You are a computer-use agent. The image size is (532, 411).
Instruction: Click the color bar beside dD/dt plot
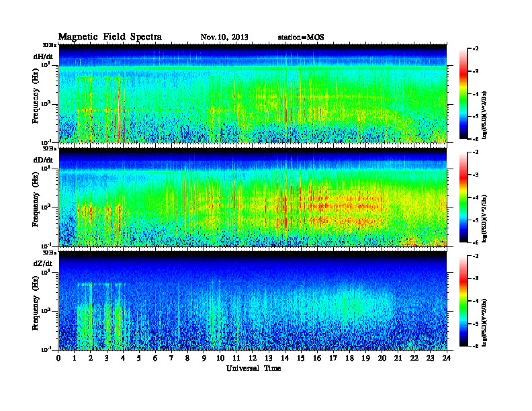pos(463,197)
